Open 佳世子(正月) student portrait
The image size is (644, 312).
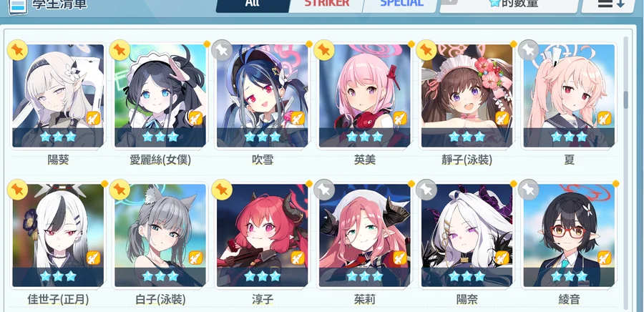tap(58, 235)
